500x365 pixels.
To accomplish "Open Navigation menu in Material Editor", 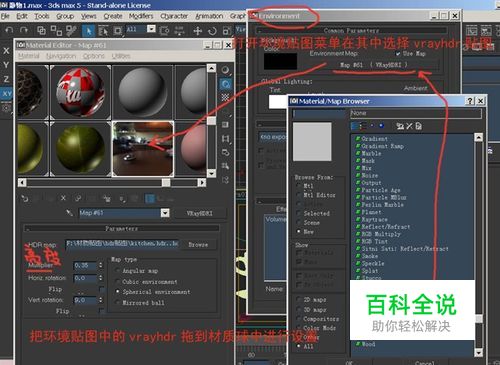I will (x=61, y=56).
